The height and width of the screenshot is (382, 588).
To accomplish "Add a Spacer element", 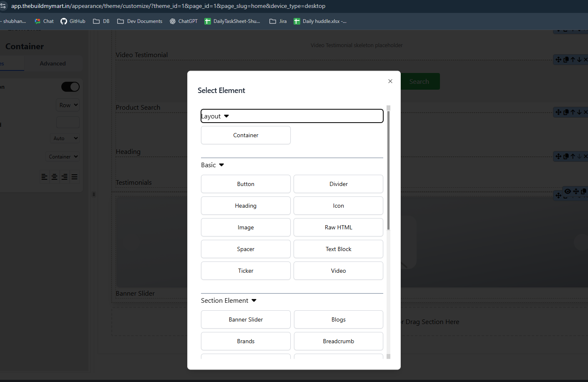I will point(246,249).
